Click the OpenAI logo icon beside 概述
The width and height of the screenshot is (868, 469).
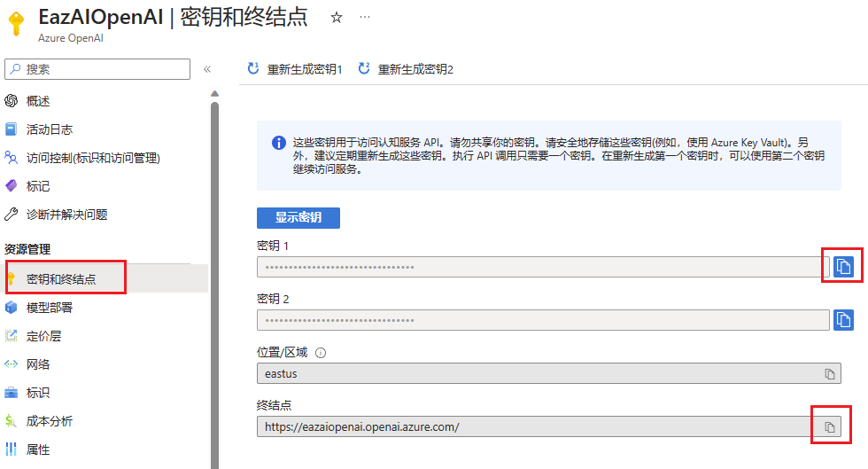pyautogui.click(x=11, y=101)
